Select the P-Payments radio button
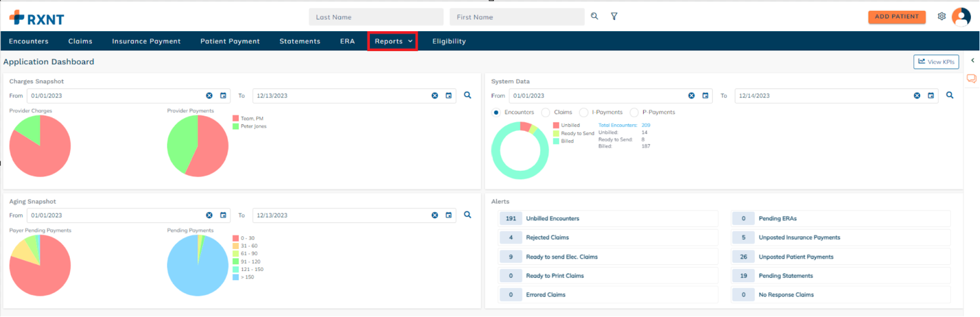This screenshot has width=980, height=317. [634, 113]
